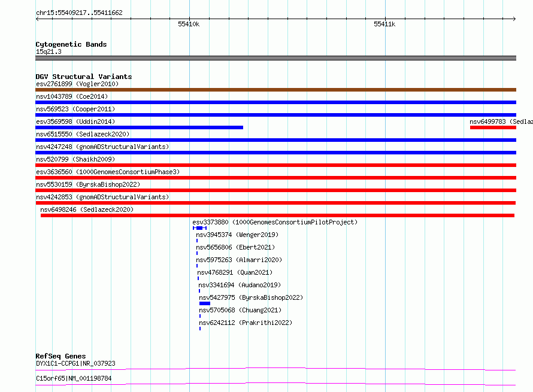Open the nsv6515550 (Sedlazeck2020) label

pos(83,134)
